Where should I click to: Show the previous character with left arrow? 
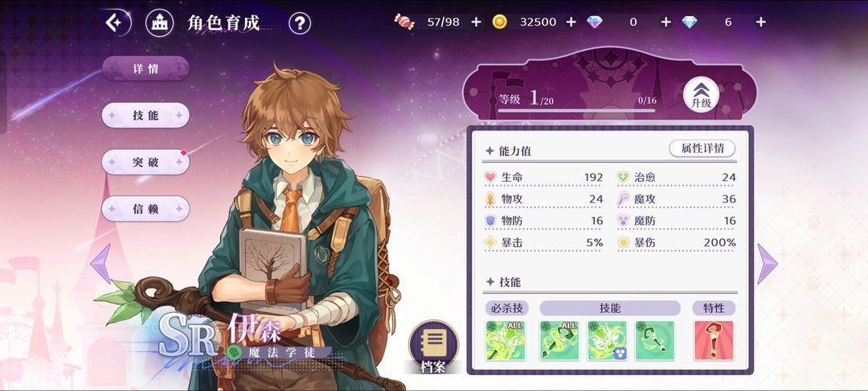(100, 264)
